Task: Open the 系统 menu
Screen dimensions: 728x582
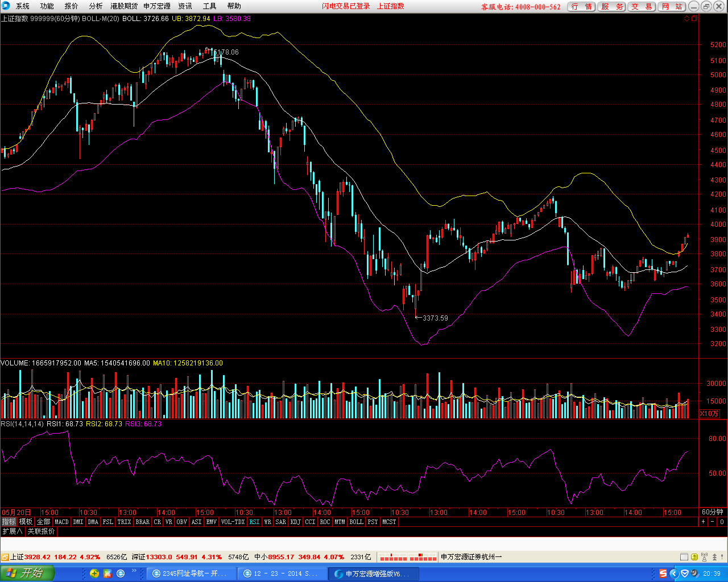Action: pyautogui.click(x=23, y=6)
